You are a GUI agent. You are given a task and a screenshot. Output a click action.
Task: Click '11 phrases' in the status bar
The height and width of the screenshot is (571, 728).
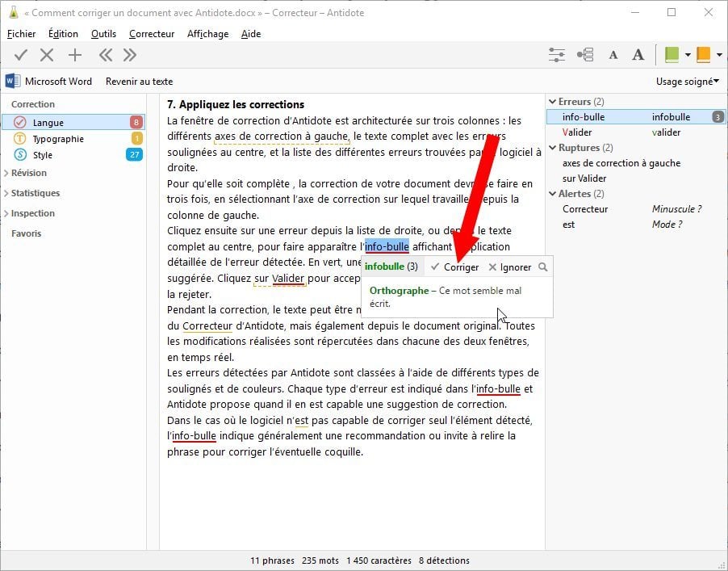272,561
